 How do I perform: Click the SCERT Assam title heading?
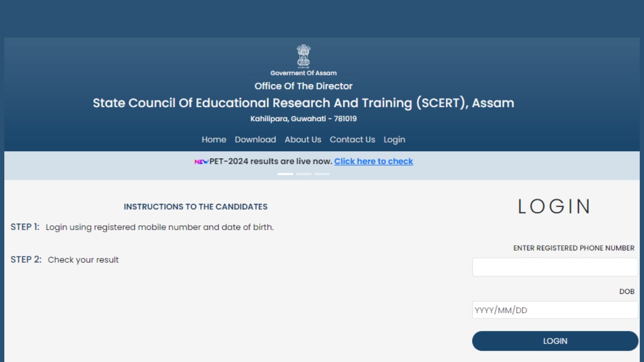[x=303, y=102]
